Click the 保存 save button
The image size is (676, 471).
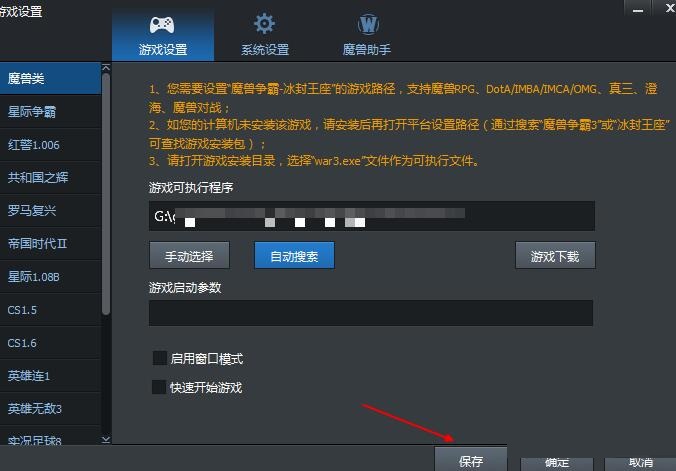point(470,460)
